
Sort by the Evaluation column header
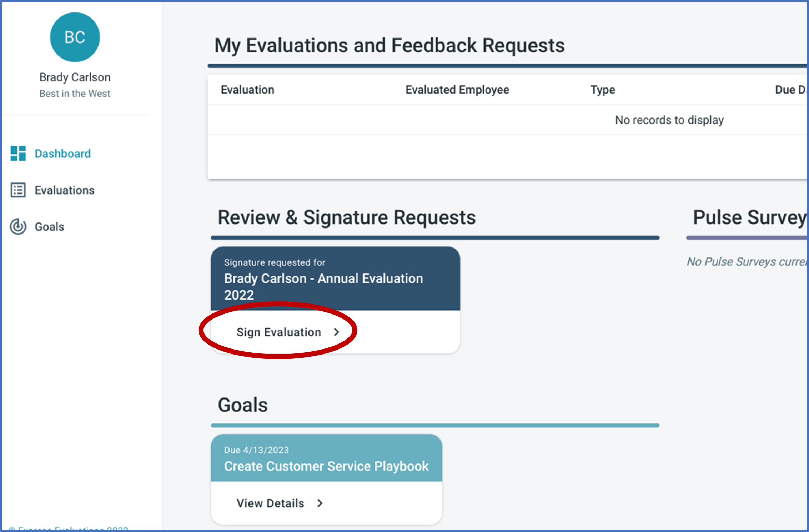click(247, 90)
